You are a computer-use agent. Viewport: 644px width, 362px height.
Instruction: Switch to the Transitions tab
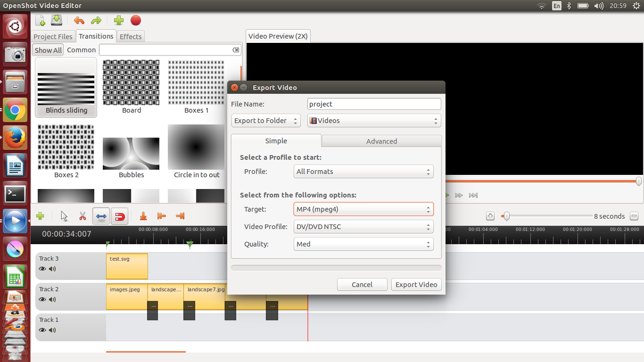pyautogui.click(x=96, y=36)
